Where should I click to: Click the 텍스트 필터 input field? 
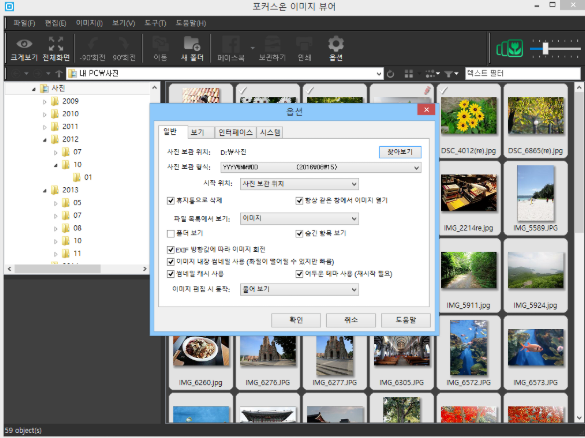point(522,73)
